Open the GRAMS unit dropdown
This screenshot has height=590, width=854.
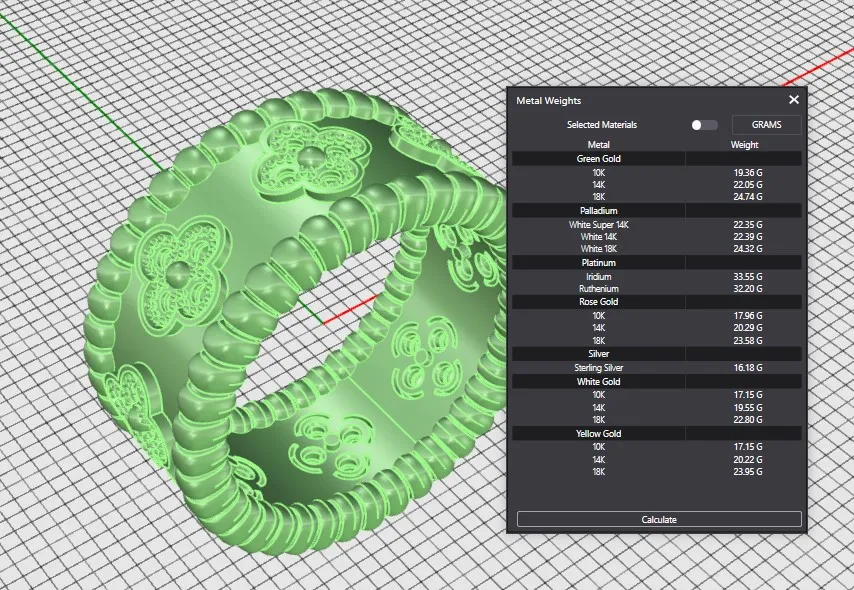click(x=766, y=125)
